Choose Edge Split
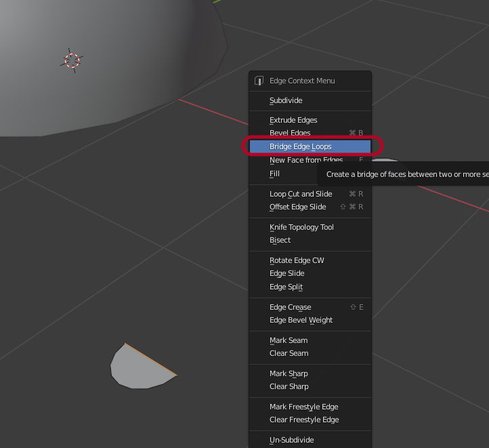This screenshot has height=448, width=489. (310, 287)
